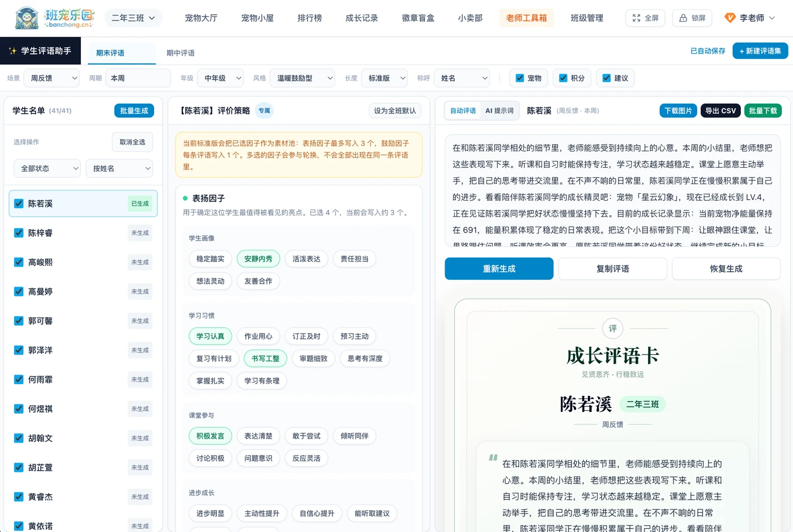
Task: Click the 班宠乐园 owl logo
Action: pyautogui.click(x=27, y=18)
